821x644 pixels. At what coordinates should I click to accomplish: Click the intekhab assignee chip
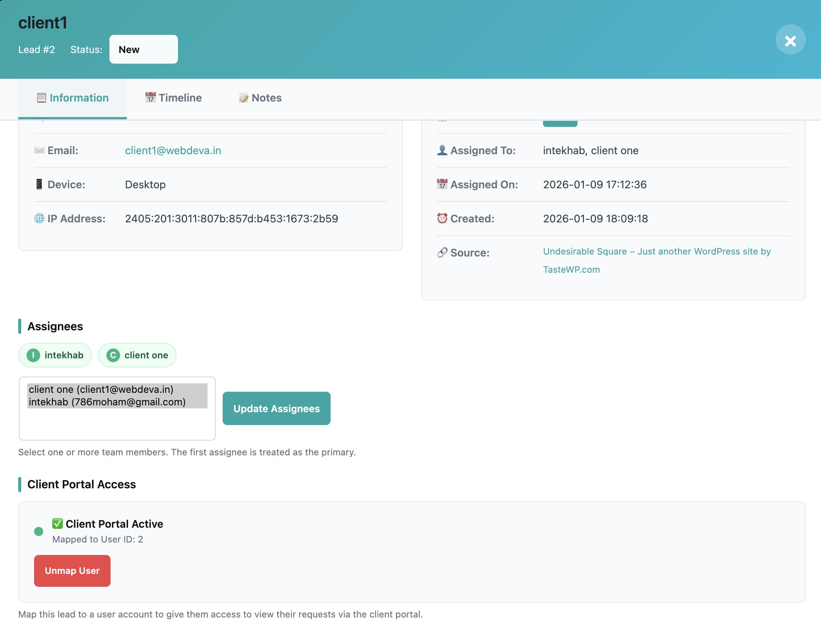[x=55, y=355]
